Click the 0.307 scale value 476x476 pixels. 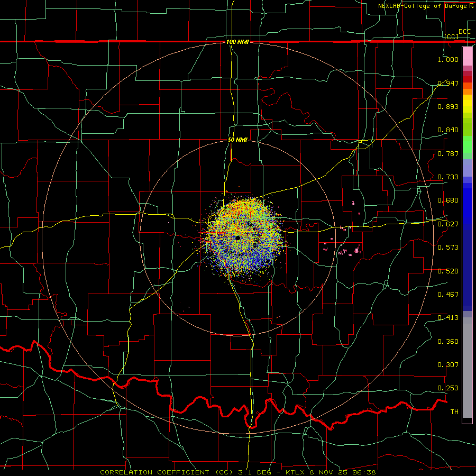coord(448,365)
